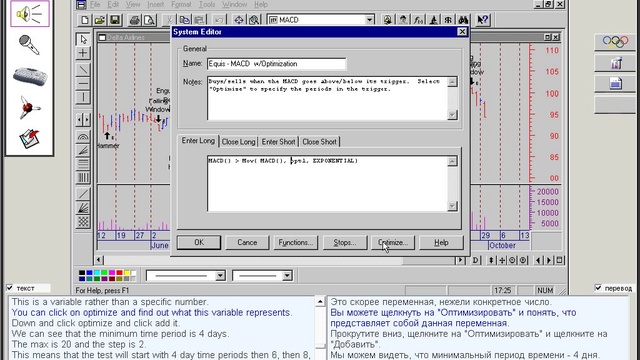This screenshot has width=640, height=360.
Task: Select the grid pattern drawing tool
Action: [83, 222]
